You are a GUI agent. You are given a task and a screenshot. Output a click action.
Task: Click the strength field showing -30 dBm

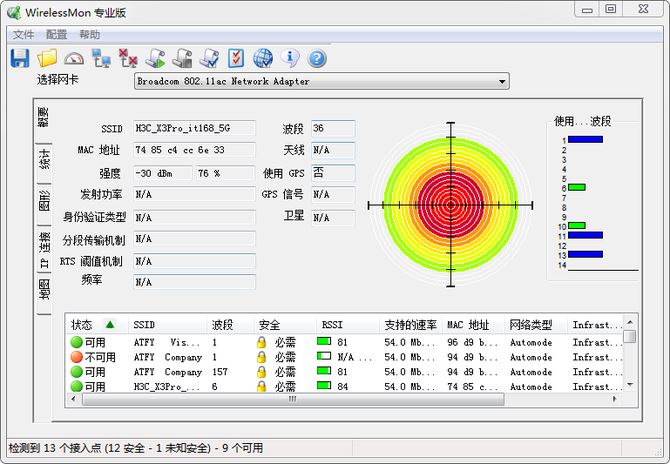tap(163, 173)
